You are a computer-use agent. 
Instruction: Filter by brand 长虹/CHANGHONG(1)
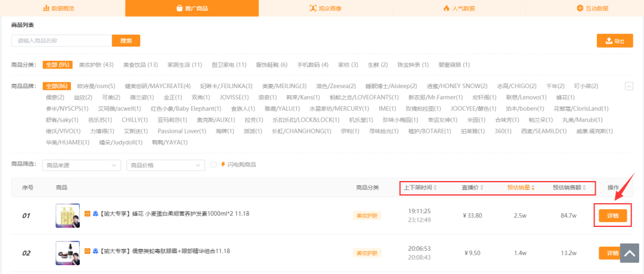302,131
